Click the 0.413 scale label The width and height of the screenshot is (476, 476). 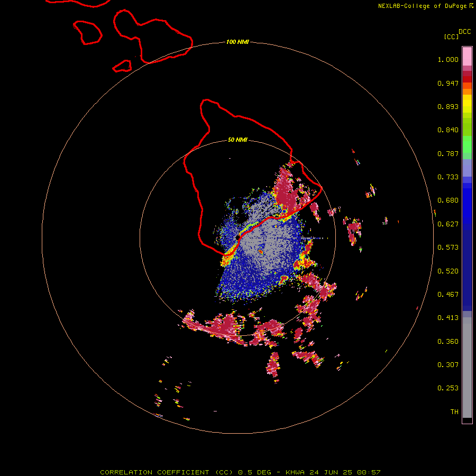[448, 318]
